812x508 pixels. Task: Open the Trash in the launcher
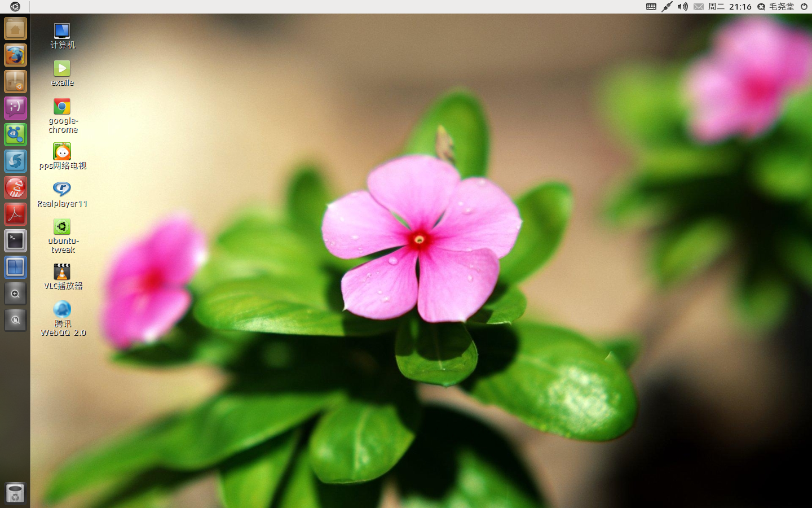(x=15, y=493)
